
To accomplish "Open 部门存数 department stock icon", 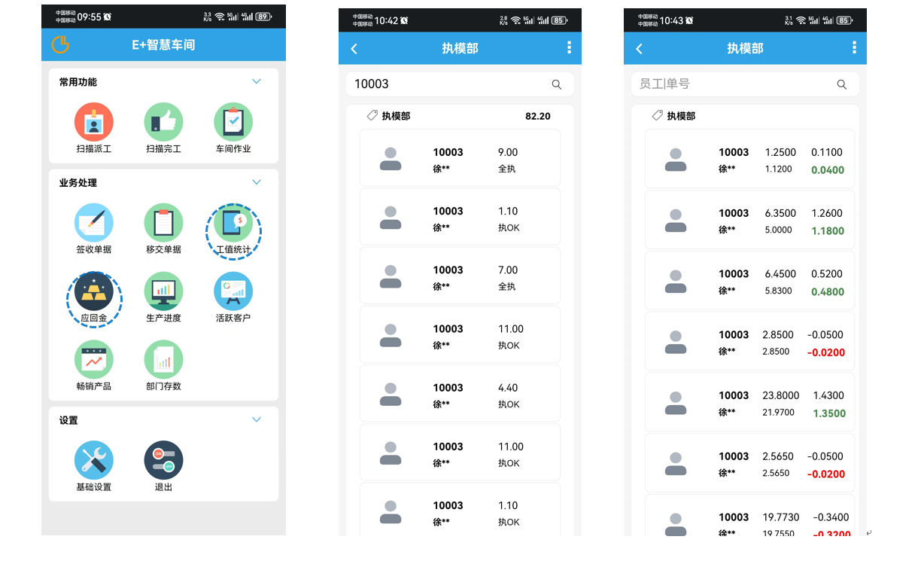I will tap(163, 360).
